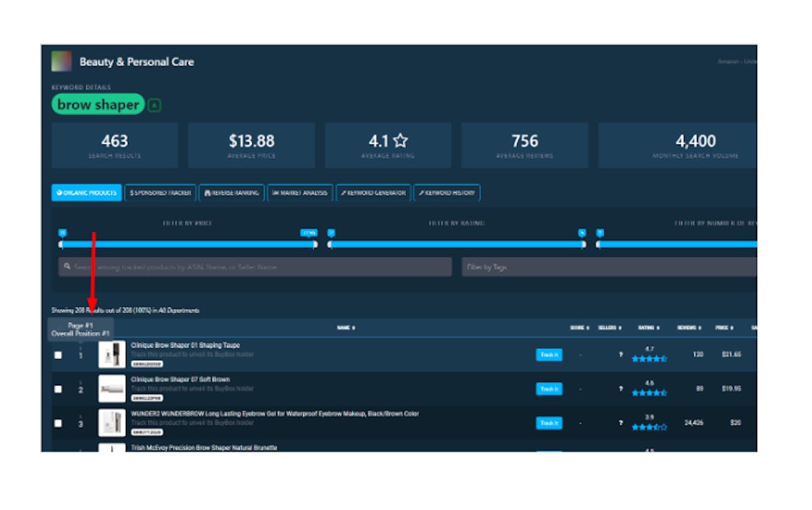Select the Organic Products tab
812x510 pixels.
87,193
